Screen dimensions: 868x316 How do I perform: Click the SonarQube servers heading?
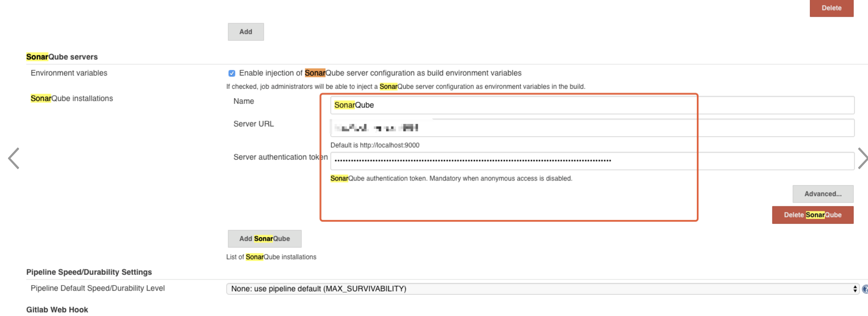pyautogui.click(x=62, y=56)
